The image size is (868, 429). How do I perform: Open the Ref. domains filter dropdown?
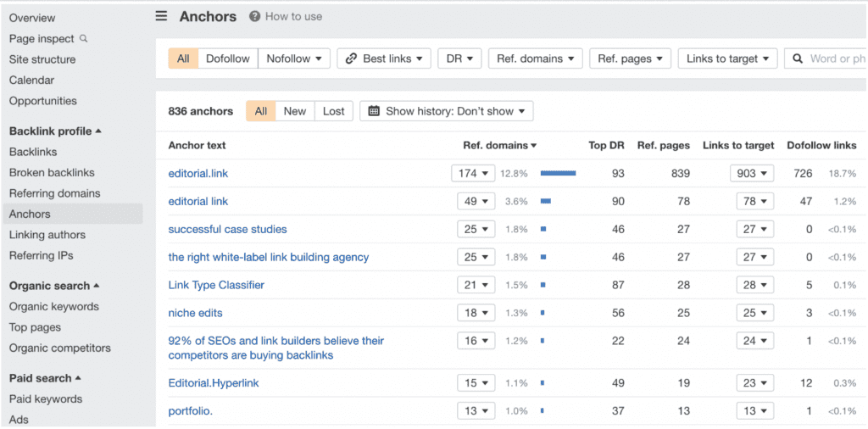click(536, 58)
